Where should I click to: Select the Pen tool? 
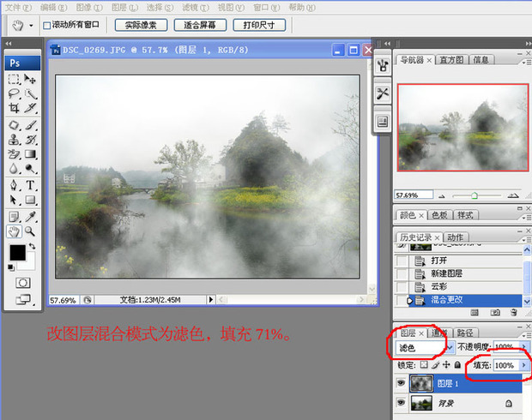pyautogui.click(x=14, y=185)
